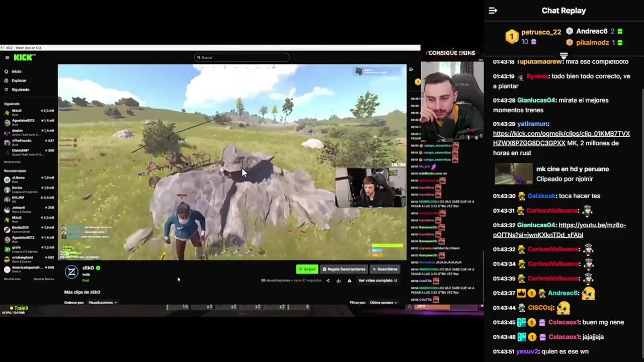
Task: Click Regala Suscripciones button
Action: (x=345, y=269)
